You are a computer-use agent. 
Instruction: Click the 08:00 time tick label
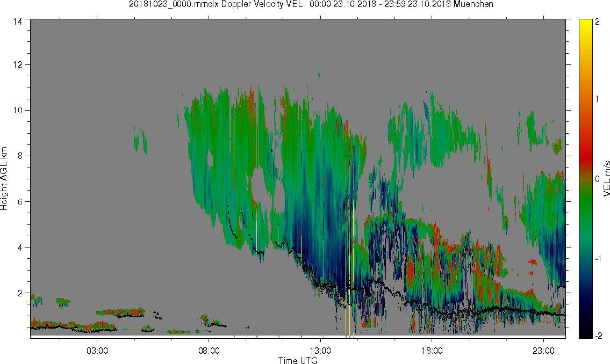click(x=209, y=351)
